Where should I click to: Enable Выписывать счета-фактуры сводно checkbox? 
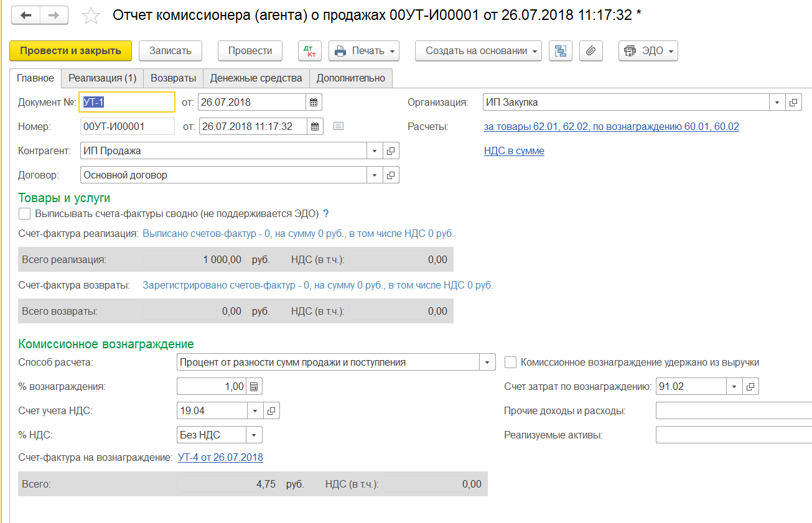(25, 214)
